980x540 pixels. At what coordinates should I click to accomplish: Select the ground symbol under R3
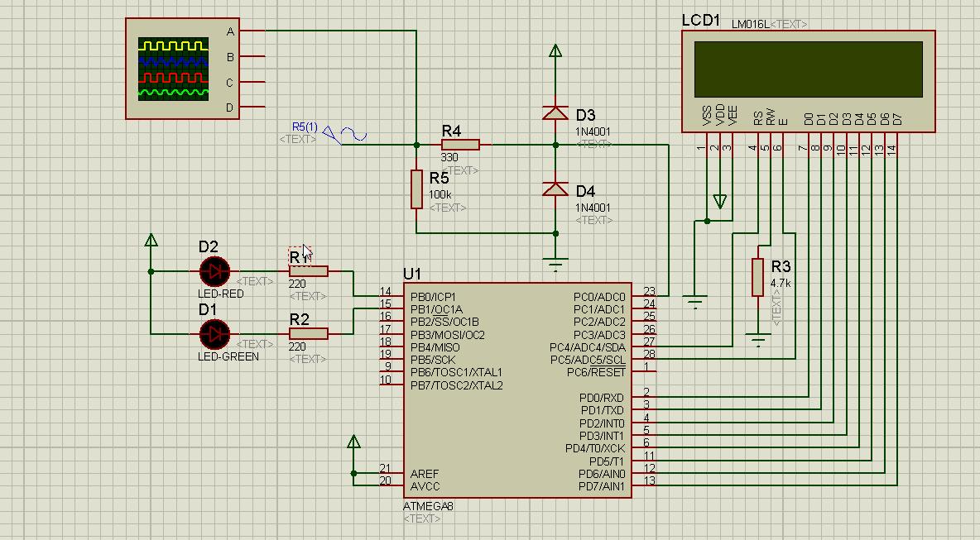tap(757, 340)
